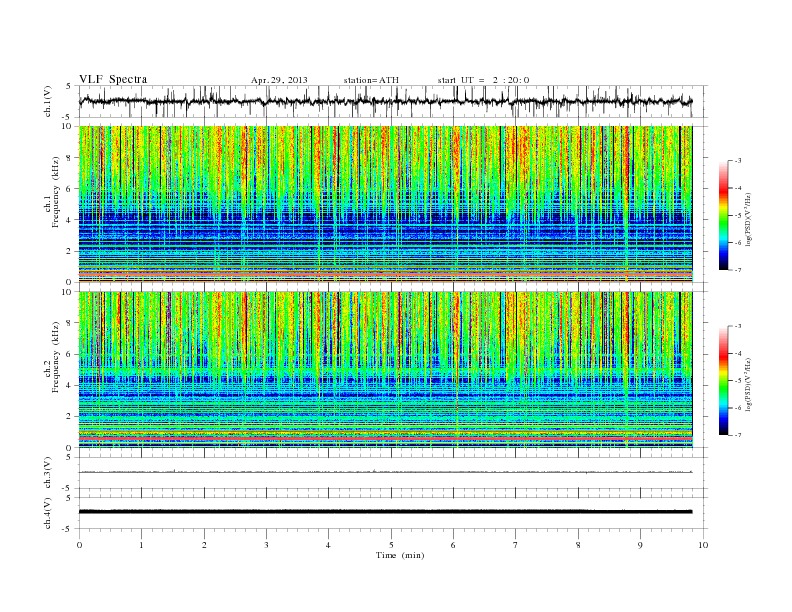This screenshot has width=792, height=612.
Task: Click time axis tick label '2'
Action: click(x=204, y=545)
